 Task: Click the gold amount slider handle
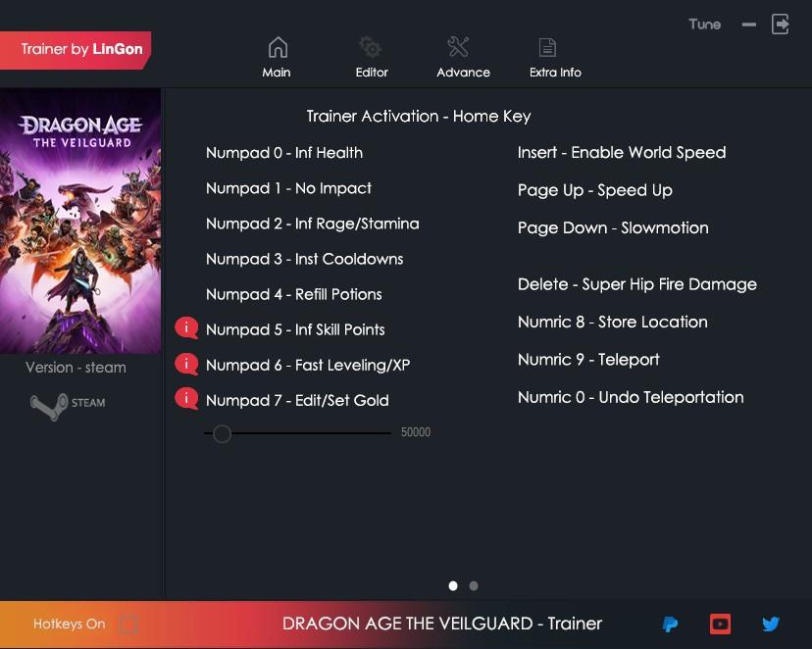(x=223, y=433)
